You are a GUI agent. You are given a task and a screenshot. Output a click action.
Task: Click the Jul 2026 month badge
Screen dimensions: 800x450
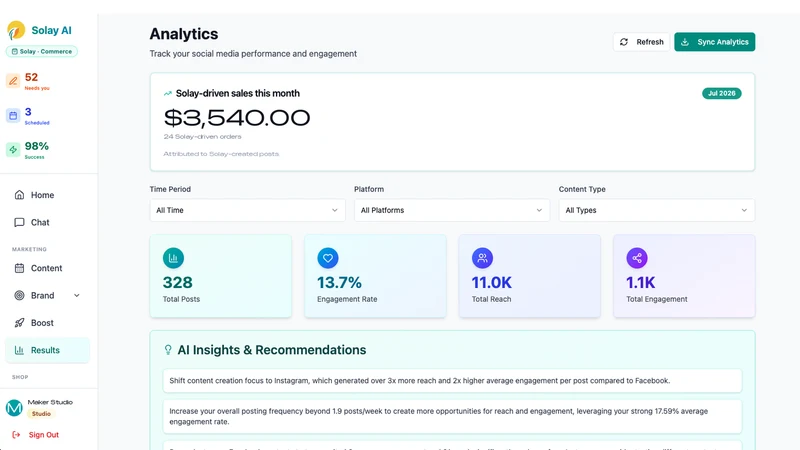(x=721, y=93)
